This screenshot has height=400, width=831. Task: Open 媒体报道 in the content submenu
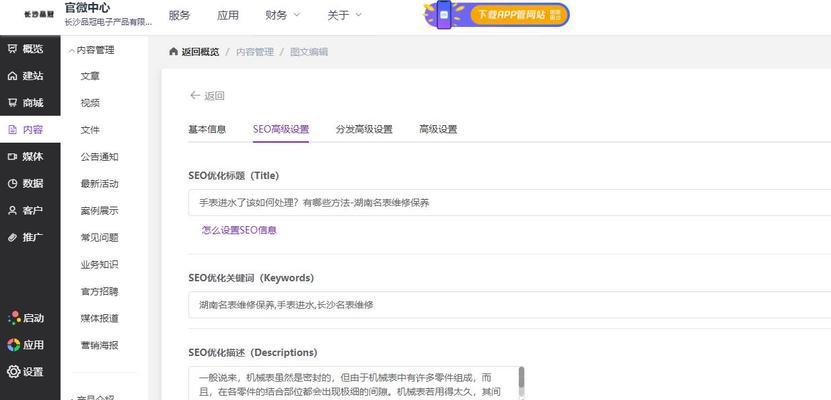point(100,318)
